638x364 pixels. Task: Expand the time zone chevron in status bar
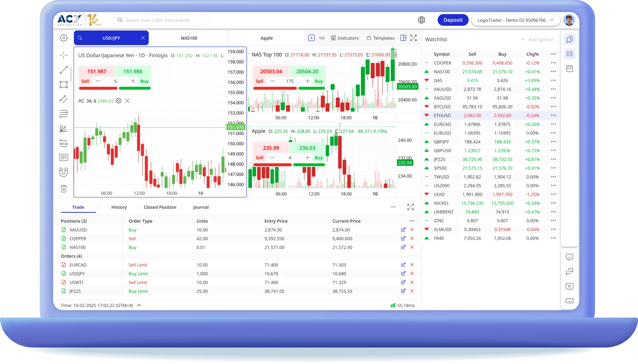tap(139, 305)
